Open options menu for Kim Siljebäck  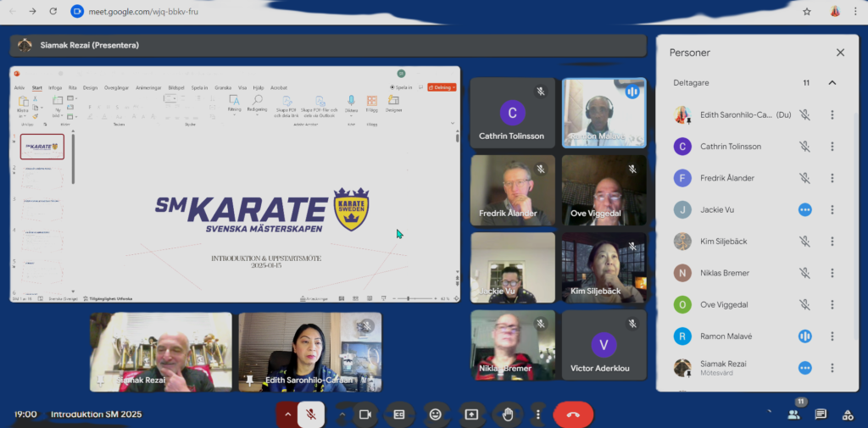(x=832, y=242)
